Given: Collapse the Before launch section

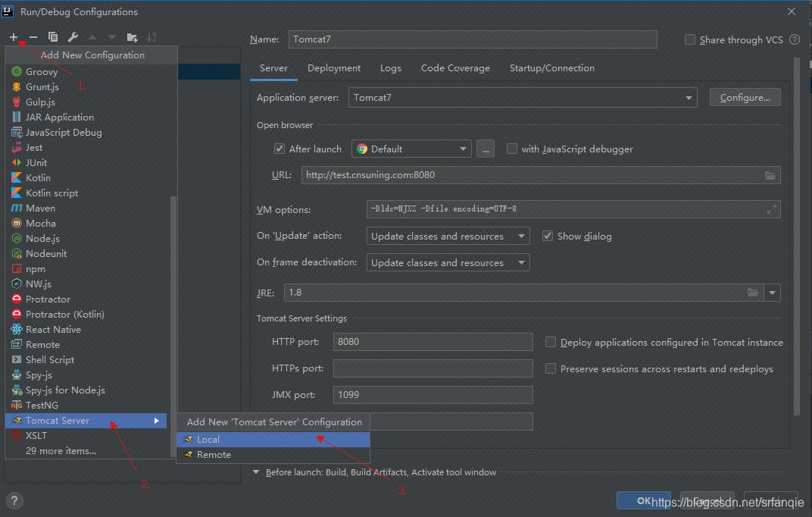Looking at the screenshot, I should (256, 472).
